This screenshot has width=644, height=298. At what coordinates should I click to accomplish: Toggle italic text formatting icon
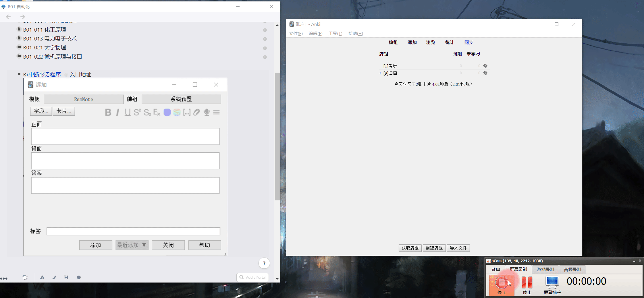117,112
